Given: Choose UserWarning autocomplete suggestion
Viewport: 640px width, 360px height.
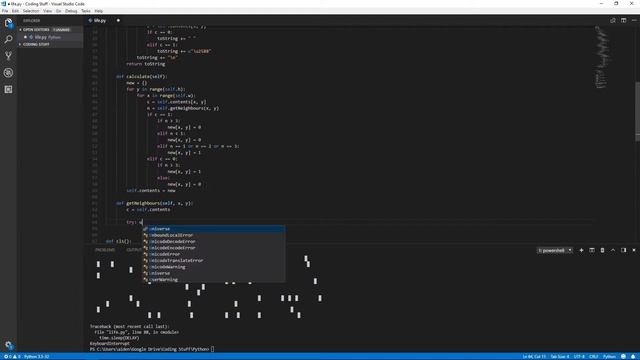Looking at the screenshot, I should click(213, 280).
